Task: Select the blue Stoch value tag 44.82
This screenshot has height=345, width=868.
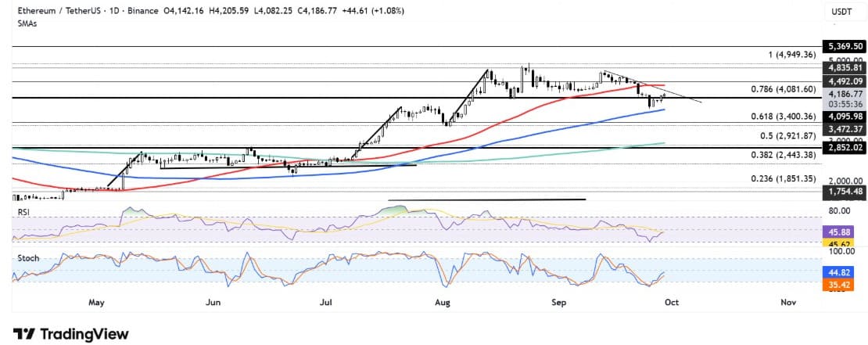Action: [x=841, y=271]
